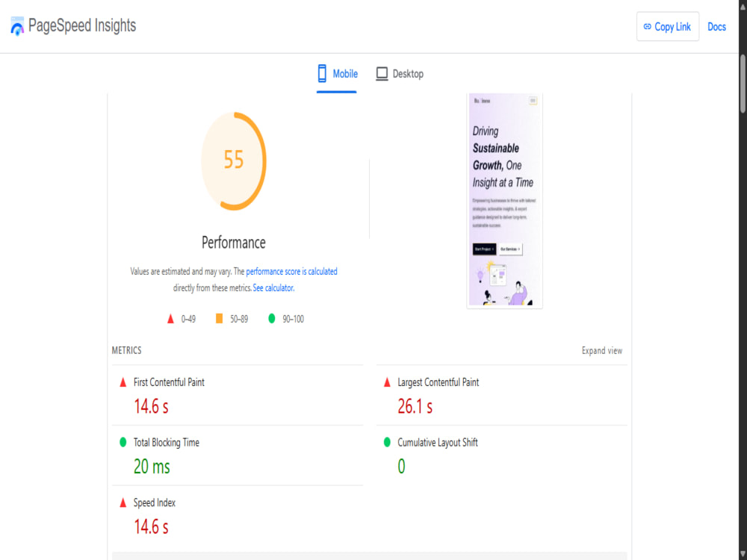Viewport: 747px width, 560px height.
Task: Click the Copy Link button
Action: (667, 27)
